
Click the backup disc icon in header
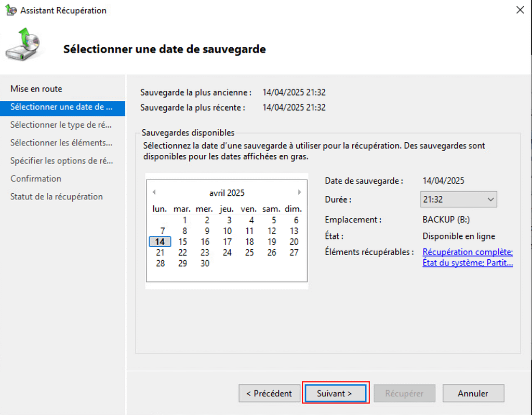pyautogui.click(x=22, y=45)
